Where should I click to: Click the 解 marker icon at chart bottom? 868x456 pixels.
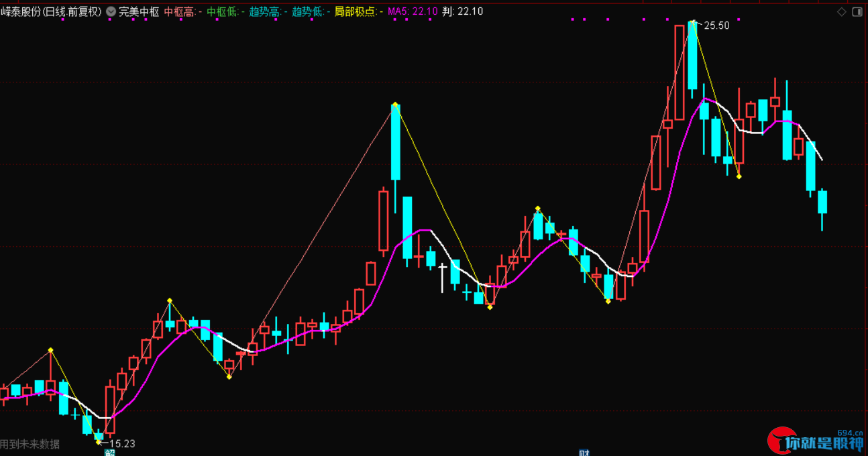109,453
